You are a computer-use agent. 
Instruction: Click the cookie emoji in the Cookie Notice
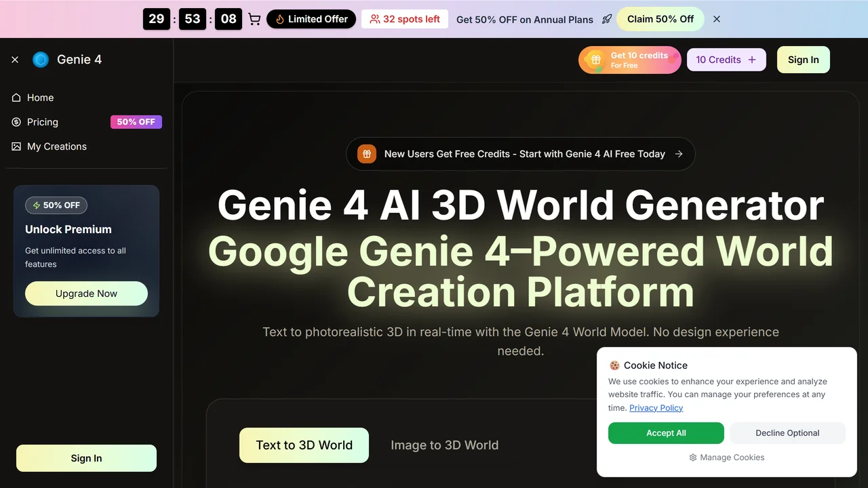click(614, 365)
